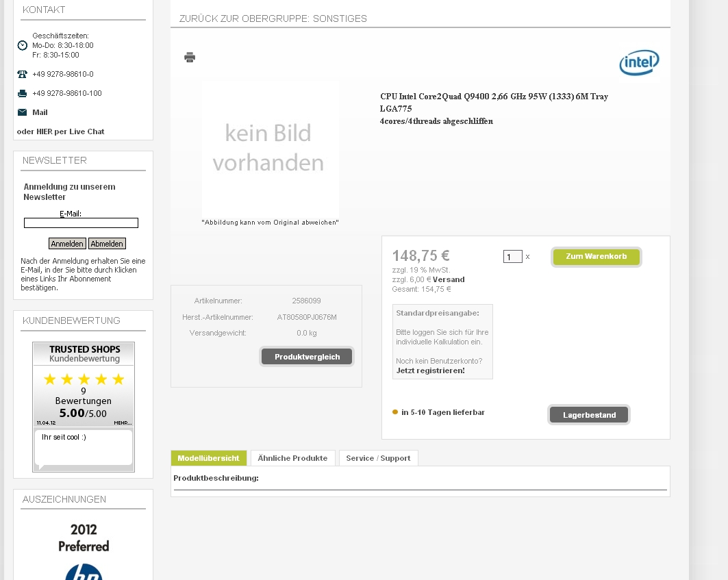Click the phone number '+49 9278-98610-0'
The height and width of the screenshot is (580, 728).
click(x=63, y=74)
